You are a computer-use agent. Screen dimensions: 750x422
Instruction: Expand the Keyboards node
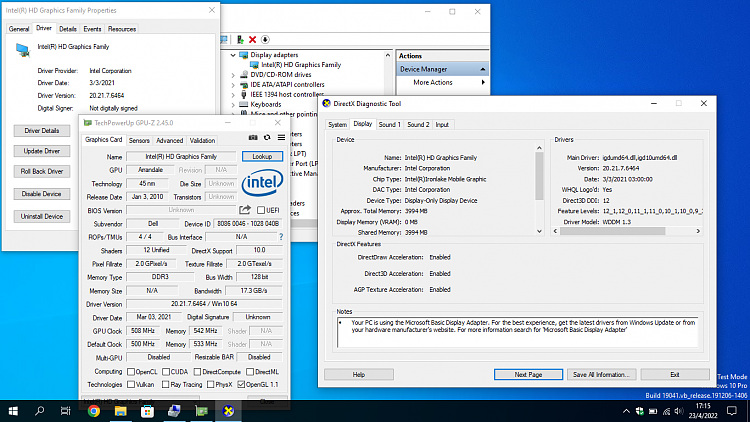click(x=233, y=105)
